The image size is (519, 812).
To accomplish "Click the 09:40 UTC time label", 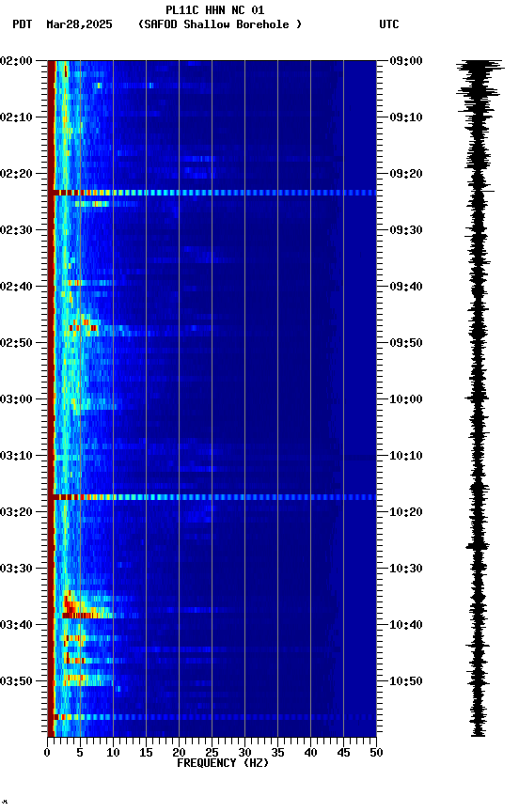I will [x=406, y=287].
